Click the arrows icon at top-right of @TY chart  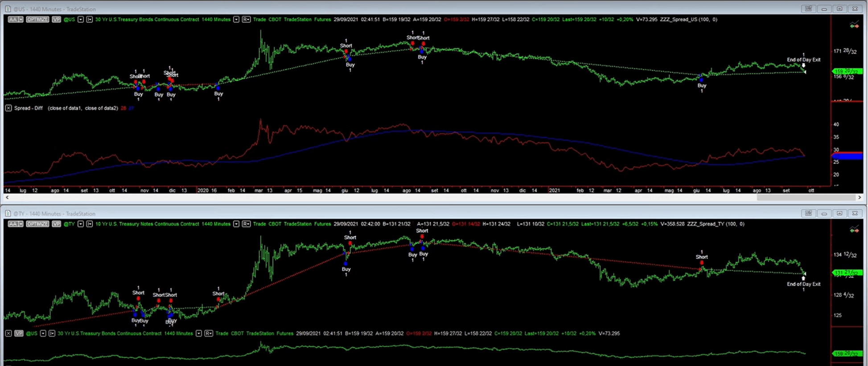coord(854,230)
